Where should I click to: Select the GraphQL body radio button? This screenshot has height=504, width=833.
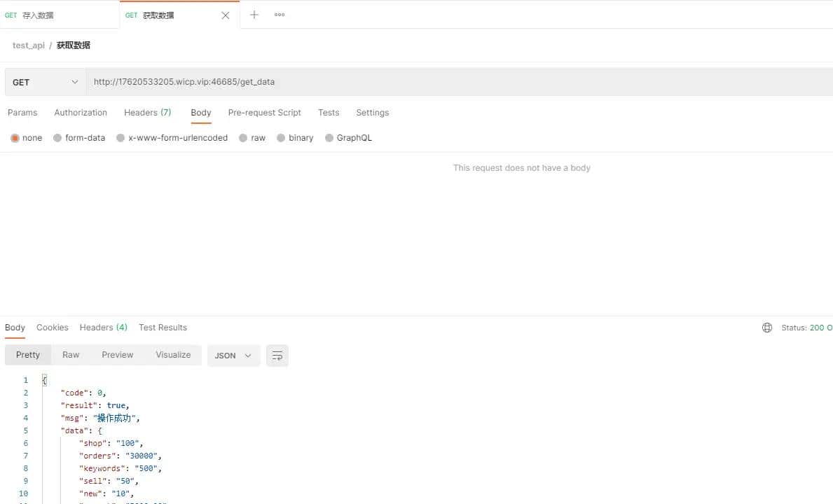click(329, 138)
